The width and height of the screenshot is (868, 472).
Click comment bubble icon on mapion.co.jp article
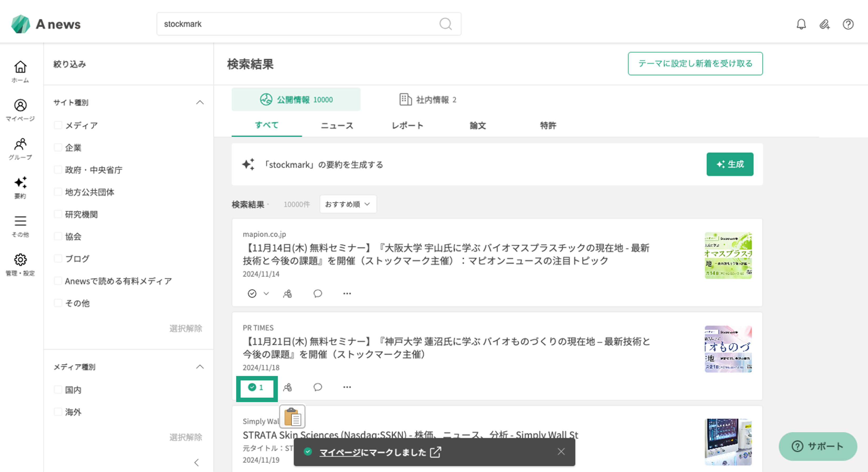317,294
